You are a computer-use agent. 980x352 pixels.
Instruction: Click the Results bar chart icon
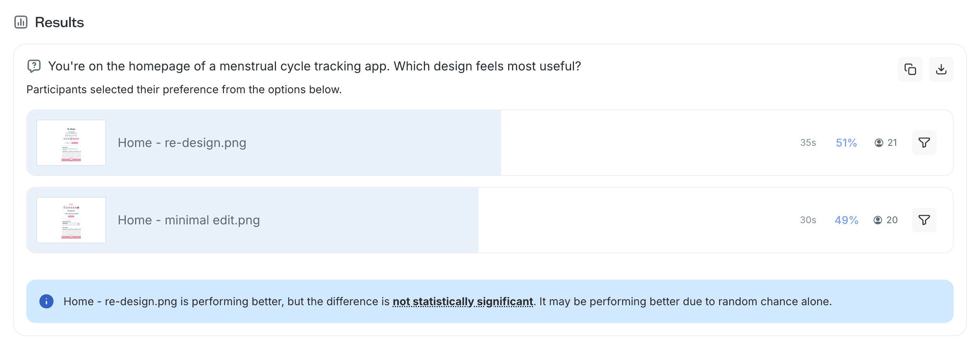click(x=21, y=22)
